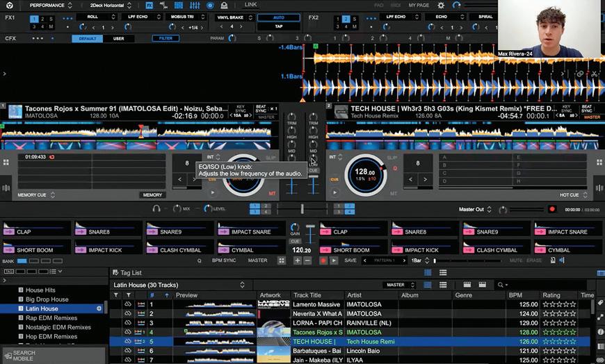This screenshot has height=364, width=605.
Task: Open the PERFORMANCE mode dropdown
Action: [x=50, y=5]
